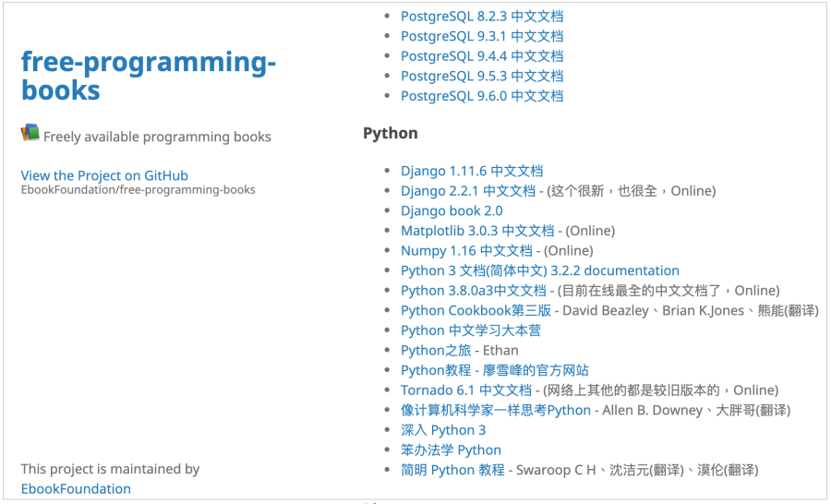Open the Django book 2.0 link
Image resolution: width=831 pixels, height=504 pixels.
[x=452, y=210]
